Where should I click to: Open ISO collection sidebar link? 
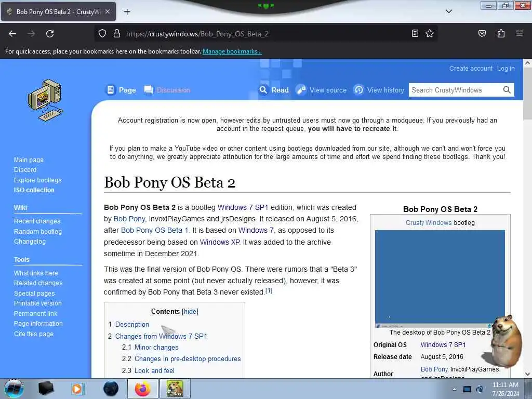[34, 190]
